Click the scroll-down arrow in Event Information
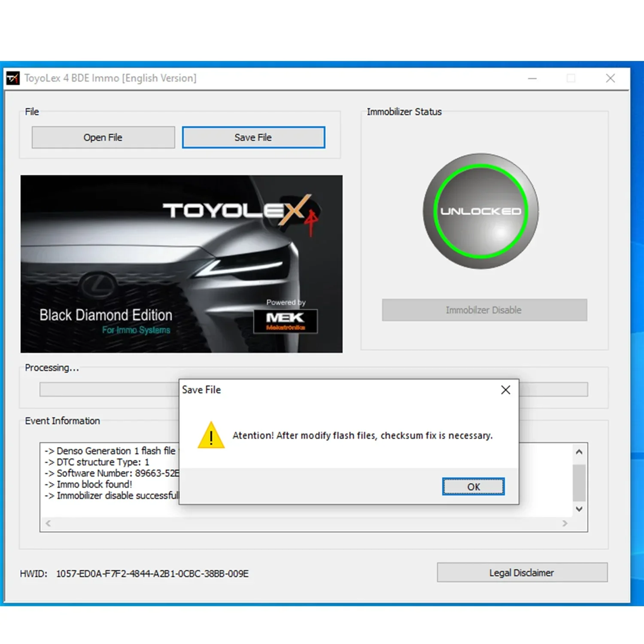The image size is (644, 644). 579,509
